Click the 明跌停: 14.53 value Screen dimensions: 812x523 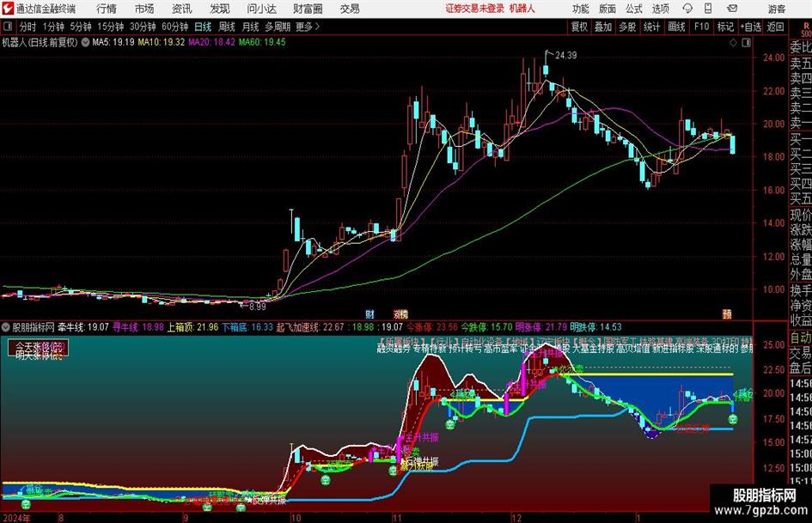tap(595, 327)
